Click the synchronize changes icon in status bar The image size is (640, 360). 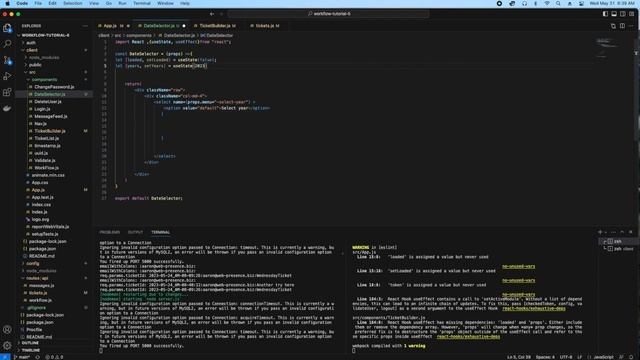[x=37, y=357]
